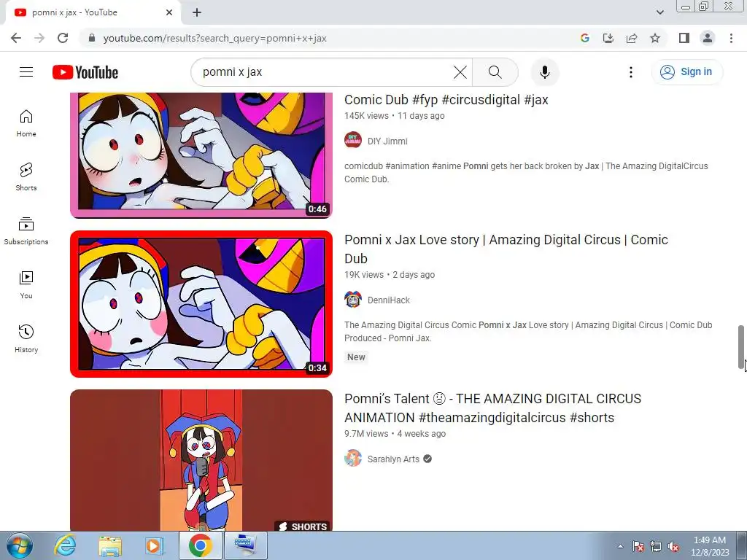Click the address bar URL
The height and width of the screenshot is (560, 747).
215,38
